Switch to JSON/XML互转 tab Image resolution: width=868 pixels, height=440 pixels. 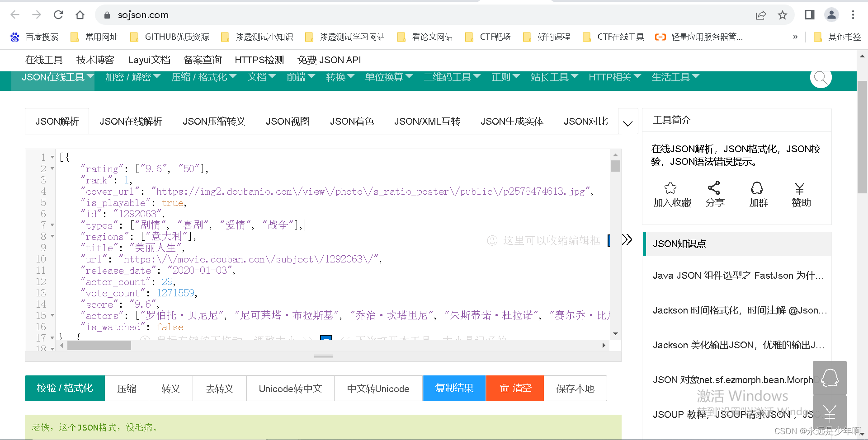tap(427, 122)
